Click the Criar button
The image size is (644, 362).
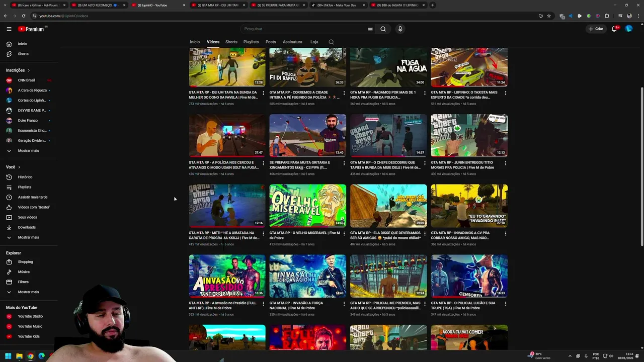coord(596,29)
